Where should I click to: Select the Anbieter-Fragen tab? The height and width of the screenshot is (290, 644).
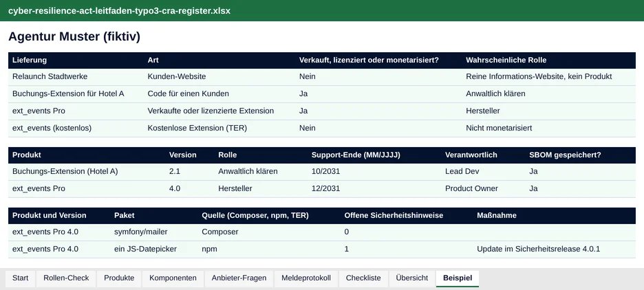(x=239, y=278)
